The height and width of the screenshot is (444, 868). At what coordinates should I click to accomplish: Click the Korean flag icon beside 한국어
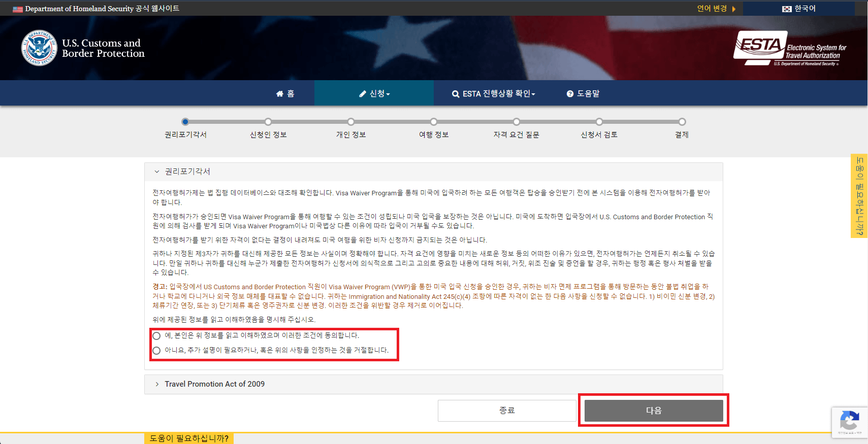click(x=787, y=9)
